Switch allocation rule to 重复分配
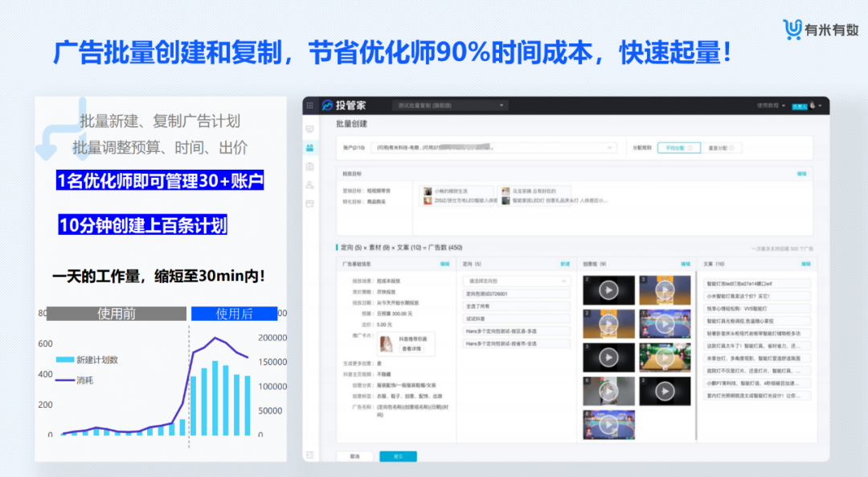The image size is (868, 477). [x=720, y=148]
